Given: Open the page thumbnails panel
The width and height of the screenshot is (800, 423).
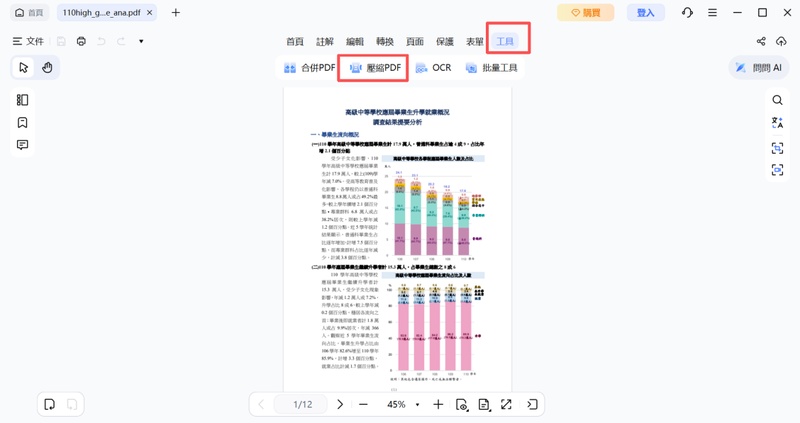Looking at the screenshot, I should (x=22, y=100).
